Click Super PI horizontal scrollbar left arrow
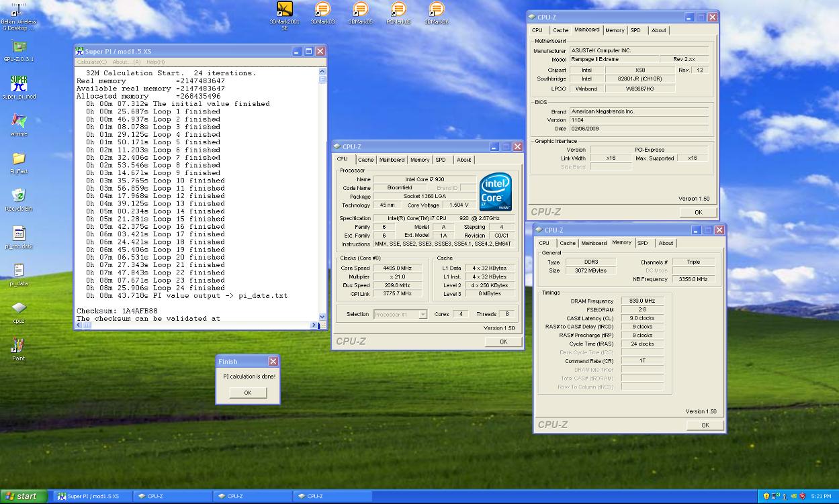Viewport: 839px width, 504px height. pyautogui.click(x=79, y=325)
